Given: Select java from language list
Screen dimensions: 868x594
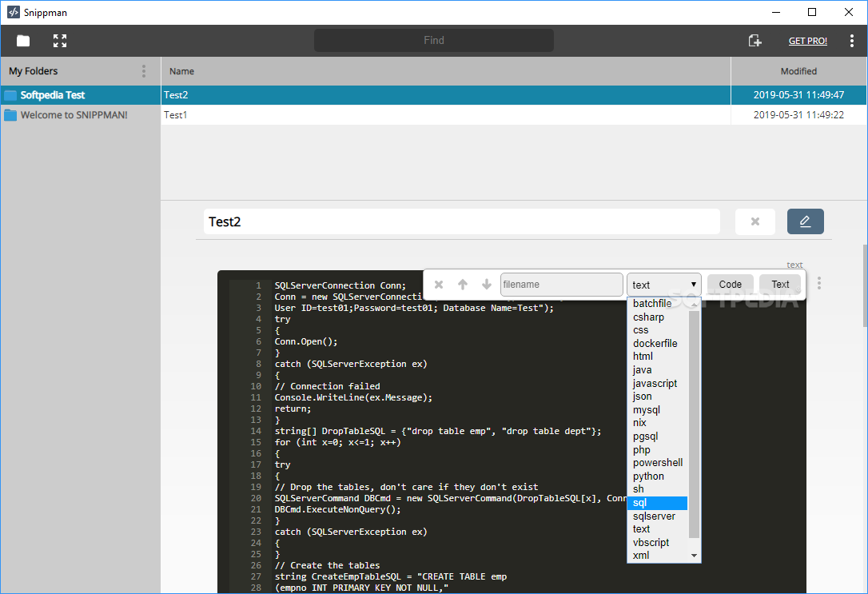Looking at the screenshot, I should click(x=658, y=370).
